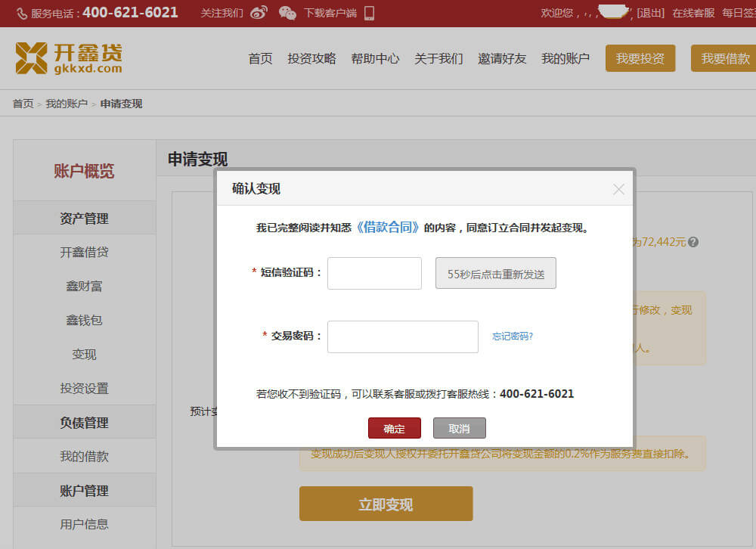
Task: Close the 确认变现 dialog with X
Action: pos(618,189)
